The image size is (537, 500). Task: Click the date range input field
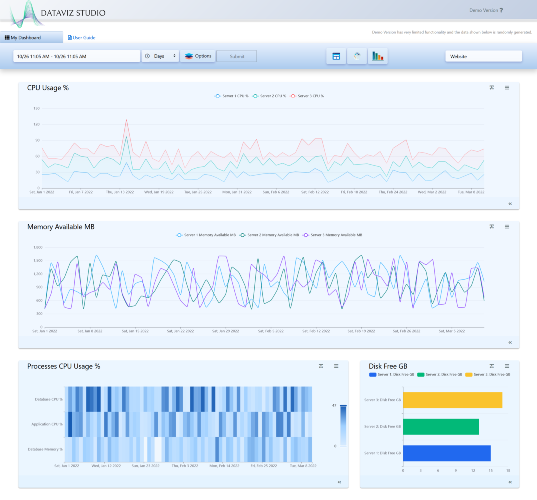pos(77,56)
